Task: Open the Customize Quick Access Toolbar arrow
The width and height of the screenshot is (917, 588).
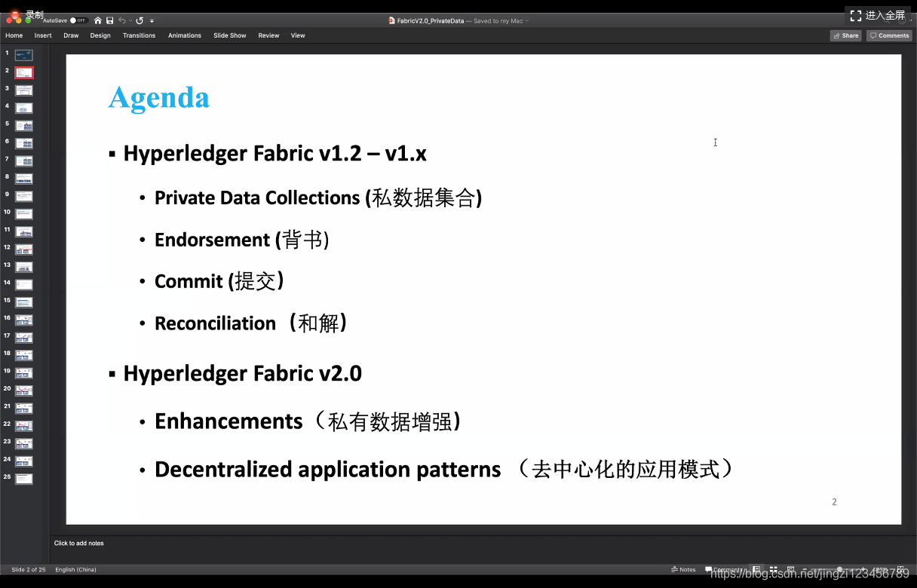Action: [x=152, y=21]
